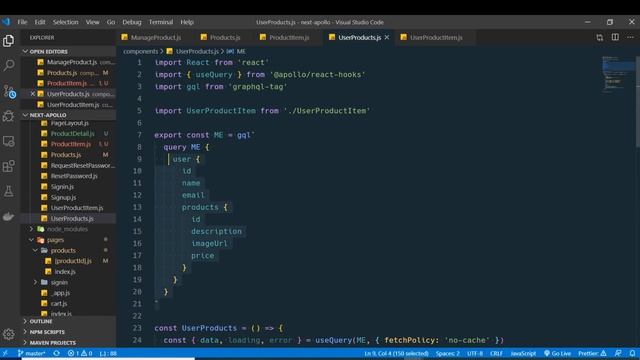Open the Debug menu
This screenshot has height=360, width=640.
[132, 22]
